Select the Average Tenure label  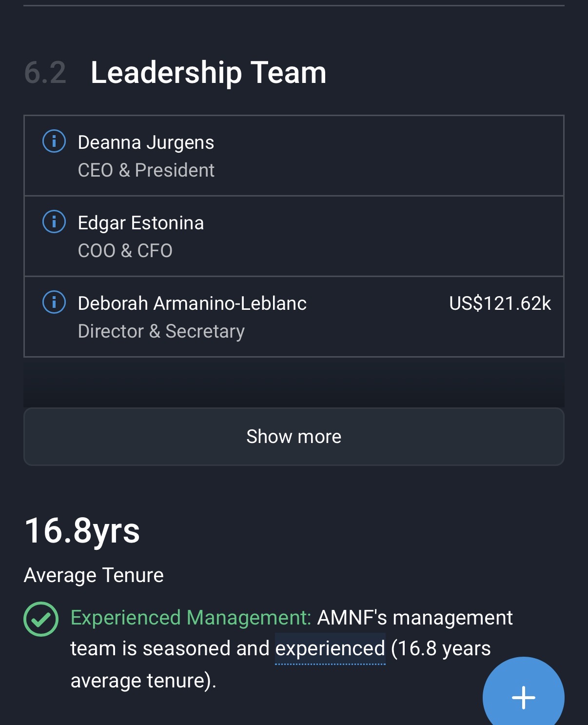pos(94,575)
